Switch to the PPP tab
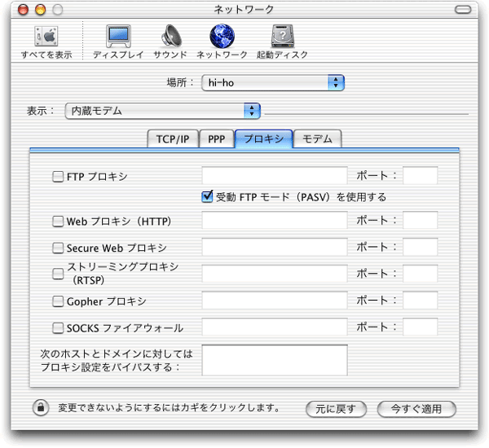 [216, 138]
